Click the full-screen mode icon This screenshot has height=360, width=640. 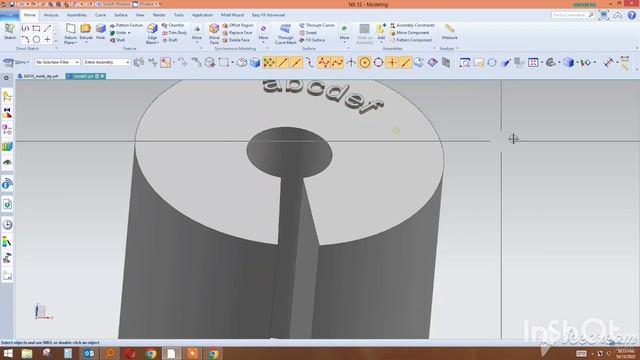(604, 15)
